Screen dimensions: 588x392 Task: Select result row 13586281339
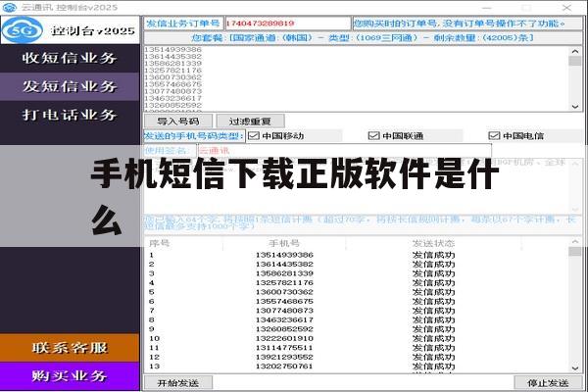click(x=357, y=273)
